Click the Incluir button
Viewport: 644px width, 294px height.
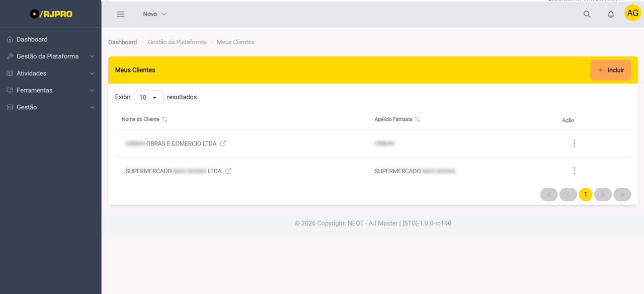pos(610,70)
